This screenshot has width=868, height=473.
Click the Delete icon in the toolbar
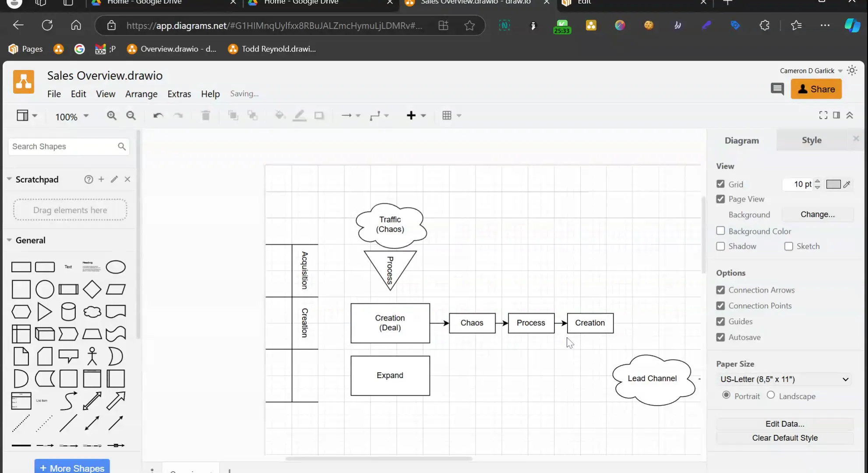205,116
